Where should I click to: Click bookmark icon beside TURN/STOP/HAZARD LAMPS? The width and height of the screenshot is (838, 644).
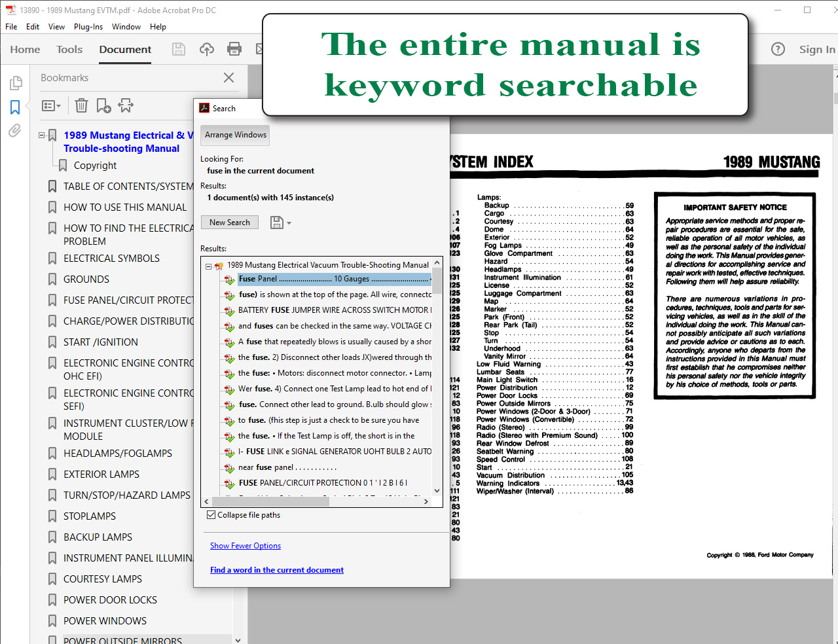(52, 495)
